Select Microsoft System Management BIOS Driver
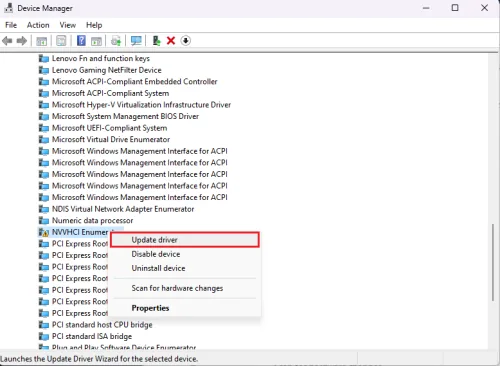 pos(125,116)
